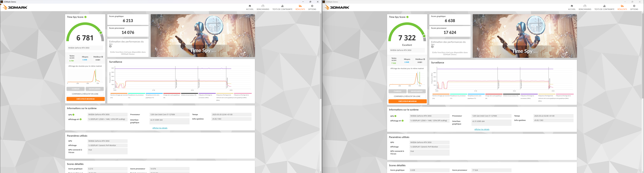Screen dimensions: 644x173
Task: Click COMPARER LE RÉSULTAT EN LIGNE, 6 781 window
Action: 85,94
